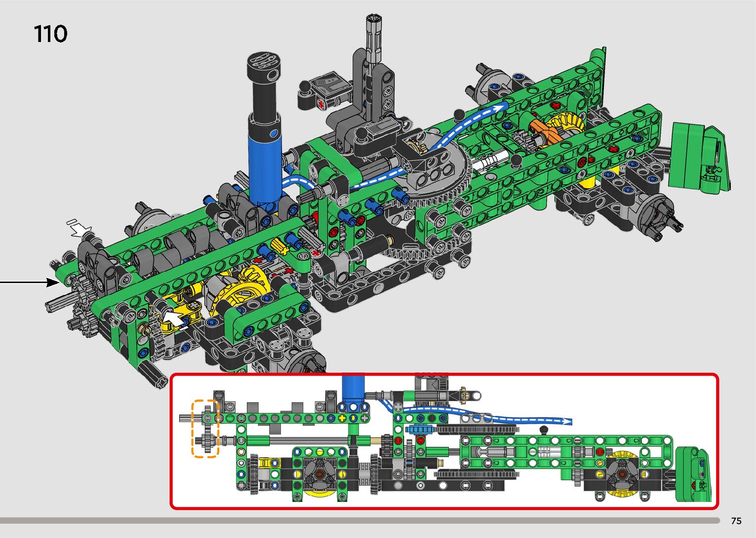Select the orange dashed highlight box

coord(205,428)
